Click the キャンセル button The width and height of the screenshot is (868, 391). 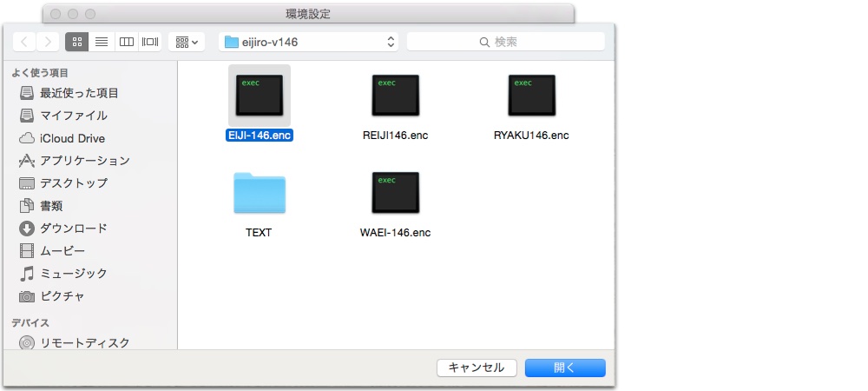click(x=477, y=368)
